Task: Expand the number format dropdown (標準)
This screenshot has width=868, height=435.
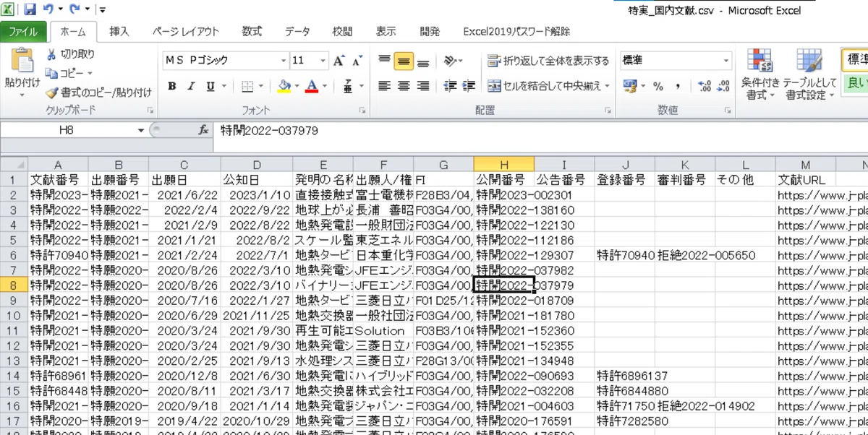Action: click(x=726, y=61)
